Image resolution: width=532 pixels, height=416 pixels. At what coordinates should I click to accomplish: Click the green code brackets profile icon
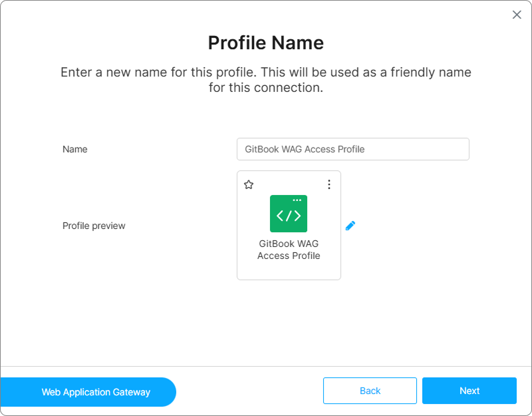coord(289,214)
